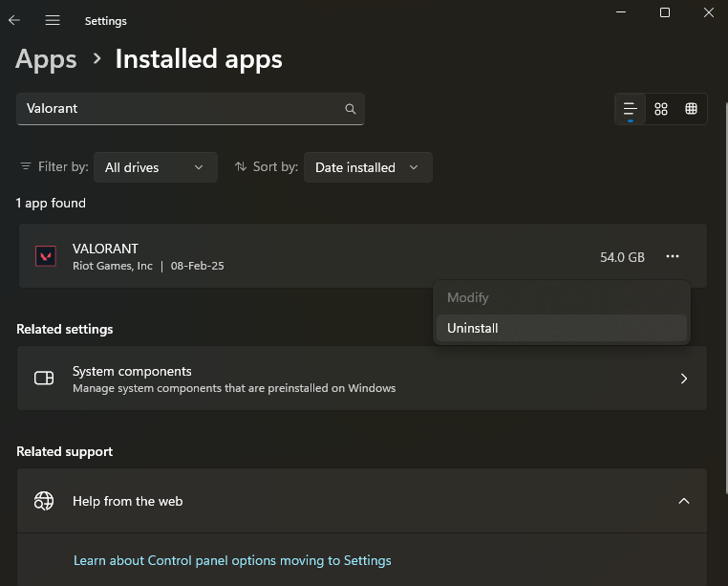Click the search magnifier icon

(x=351, y=109)
